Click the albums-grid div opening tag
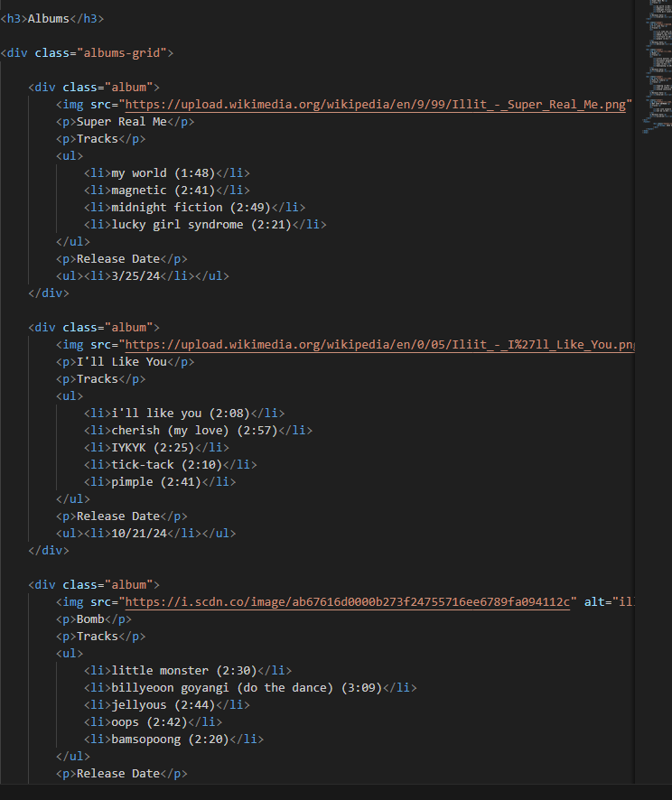 87,53
